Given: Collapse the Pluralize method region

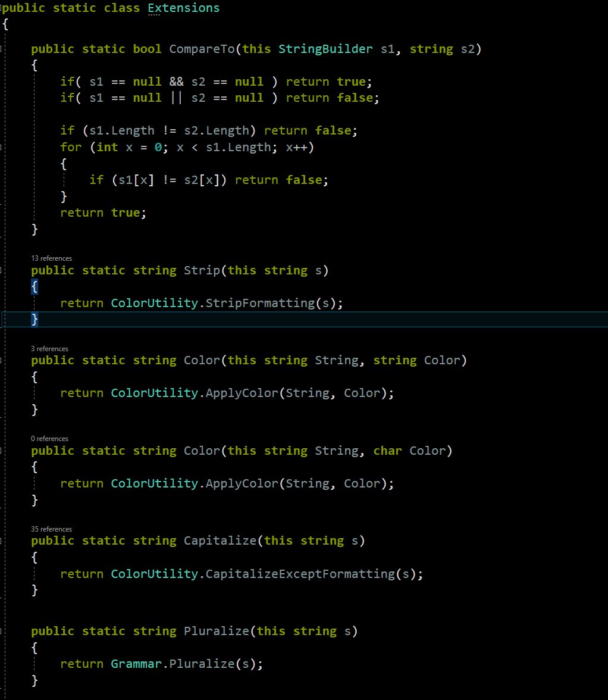Looking at the screenshot, I should 2,631.
